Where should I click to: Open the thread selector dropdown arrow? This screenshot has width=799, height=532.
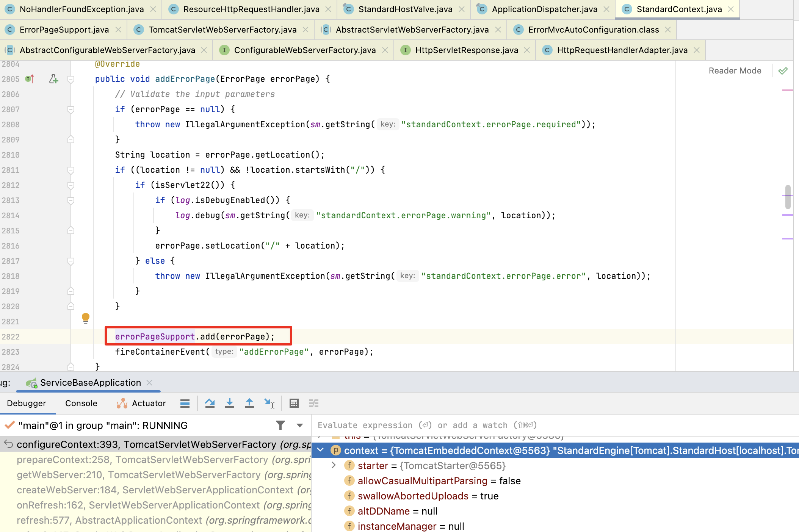[300, 425]
